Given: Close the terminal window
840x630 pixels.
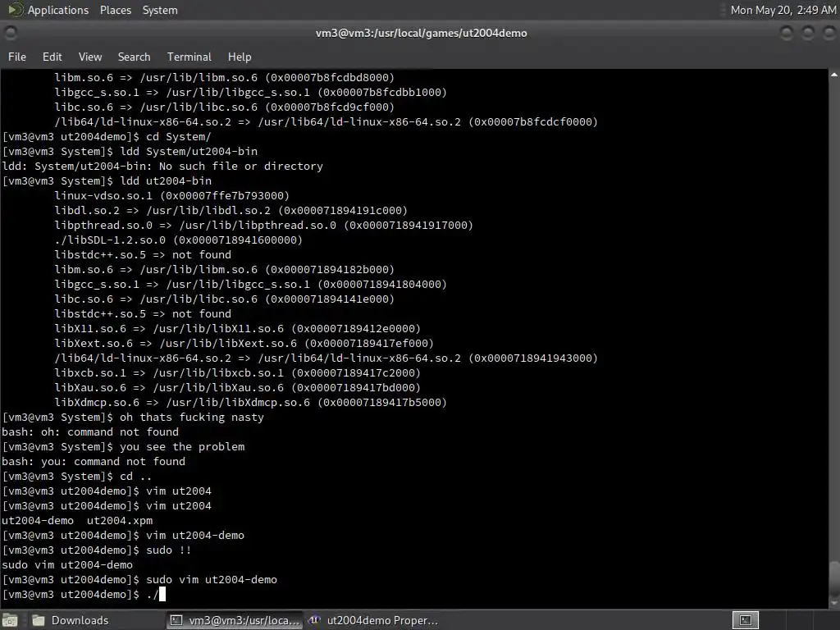Looking at the screenshot, I should tap(829, 33).
